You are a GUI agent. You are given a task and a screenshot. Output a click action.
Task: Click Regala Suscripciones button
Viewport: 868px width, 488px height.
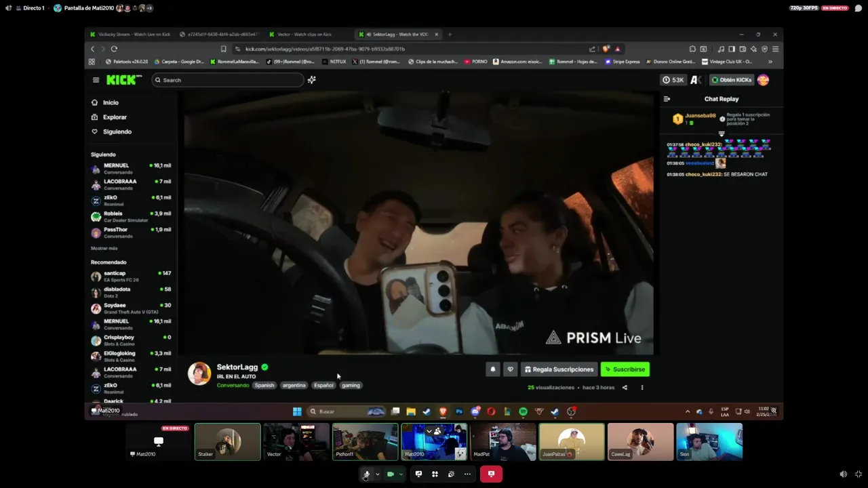point(559,369)
